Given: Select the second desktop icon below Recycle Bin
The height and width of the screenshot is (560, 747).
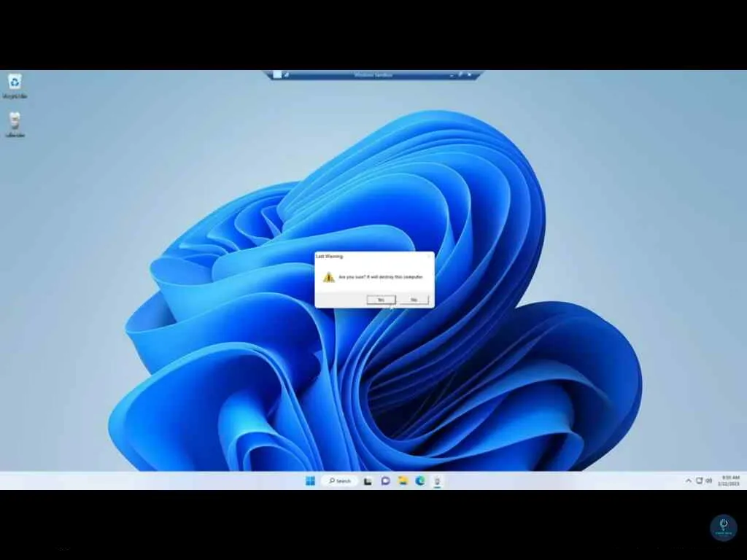Looking at the screenshot, I should [15, 125].
